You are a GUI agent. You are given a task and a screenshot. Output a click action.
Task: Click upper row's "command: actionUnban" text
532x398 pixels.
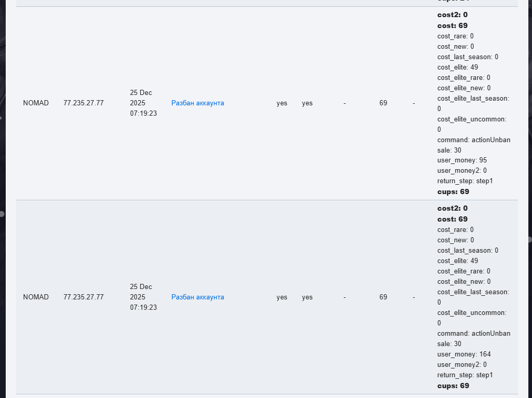point(474,140)
